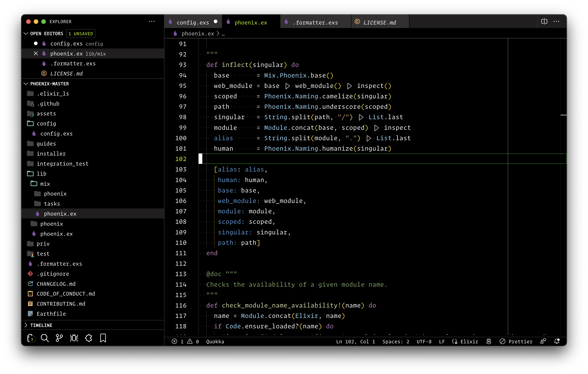Collapse the PHOENIX-MASTER folder section
This screenshot has width=588, height=374.
(26, 84)
